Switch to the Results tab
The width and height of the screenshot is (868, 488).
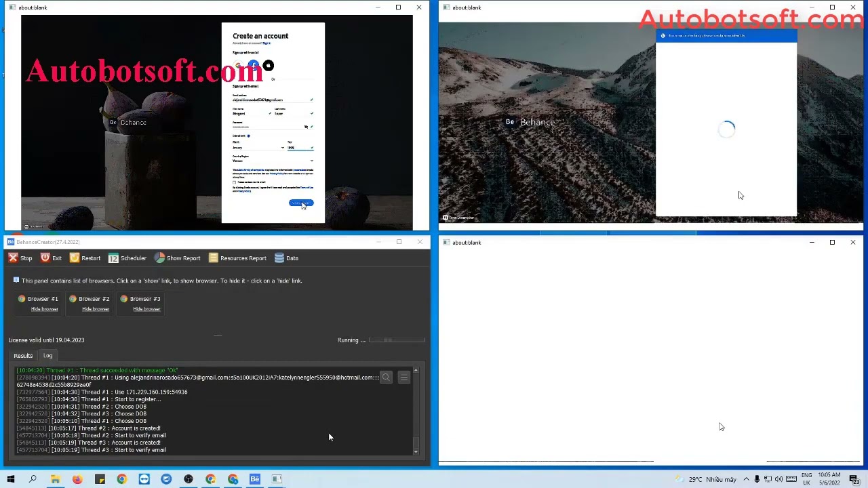pos(23,355)
